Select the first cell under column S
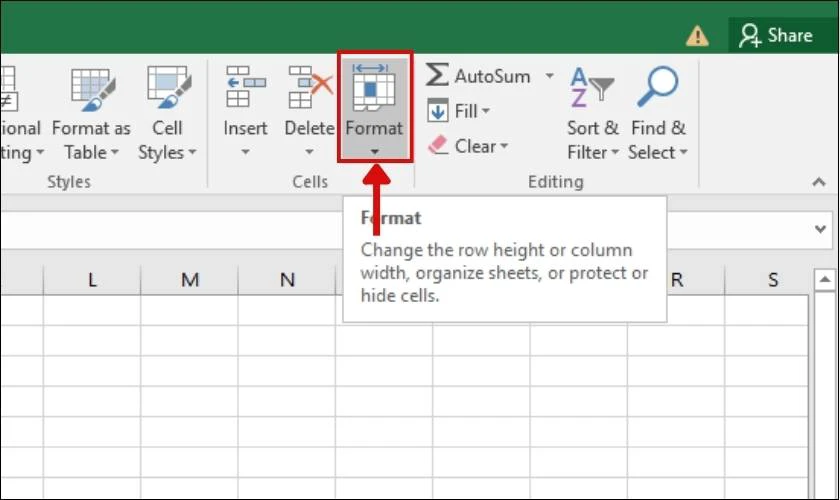Screen dimensions: 840x500 pos(767,310)
